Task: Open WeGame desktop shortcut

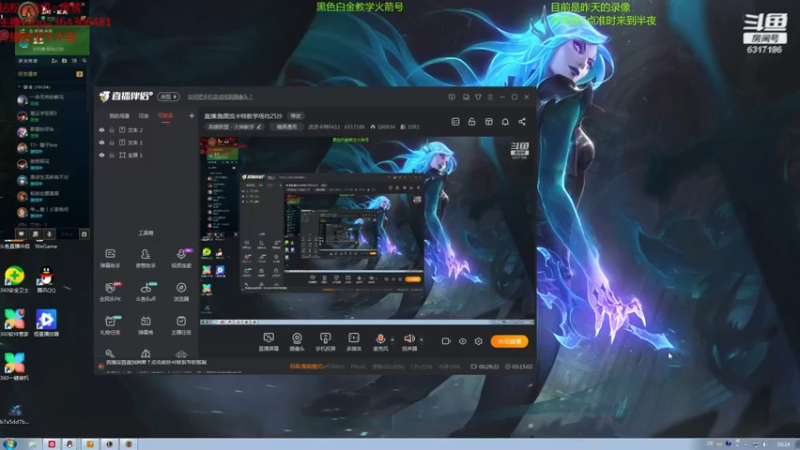Action: [46, 246]
